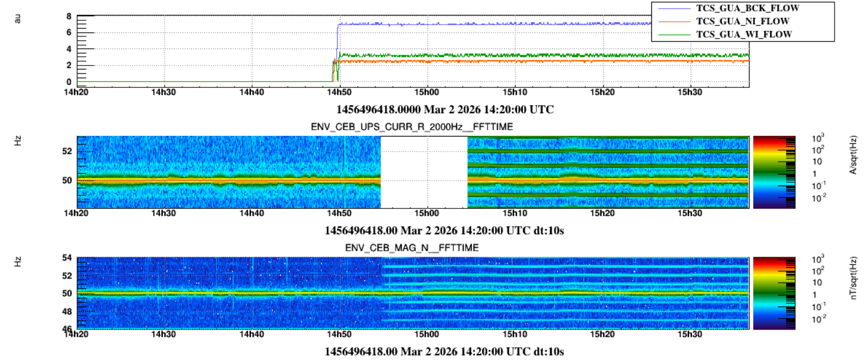The image size is (868, 360).
Task: Click the flow plot's timestamp caption
Action: 444,110
